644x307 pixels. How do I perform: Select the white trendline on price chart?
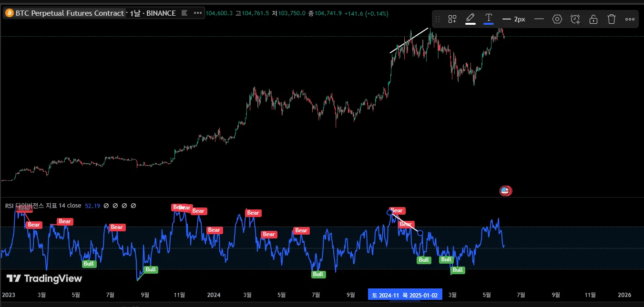[x=409, y=40]
